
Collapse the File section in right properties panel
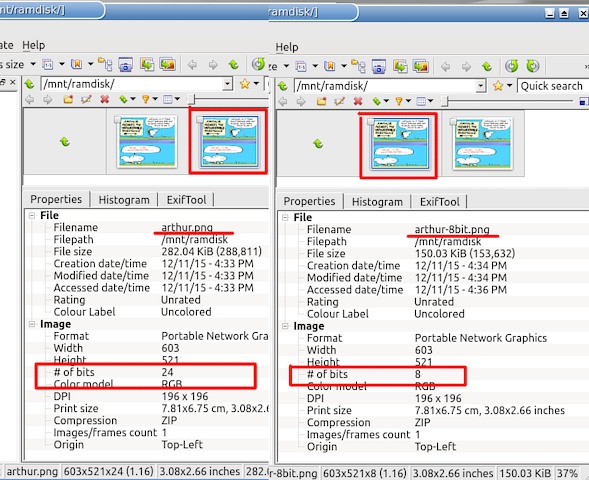click(x=285, y=217)
